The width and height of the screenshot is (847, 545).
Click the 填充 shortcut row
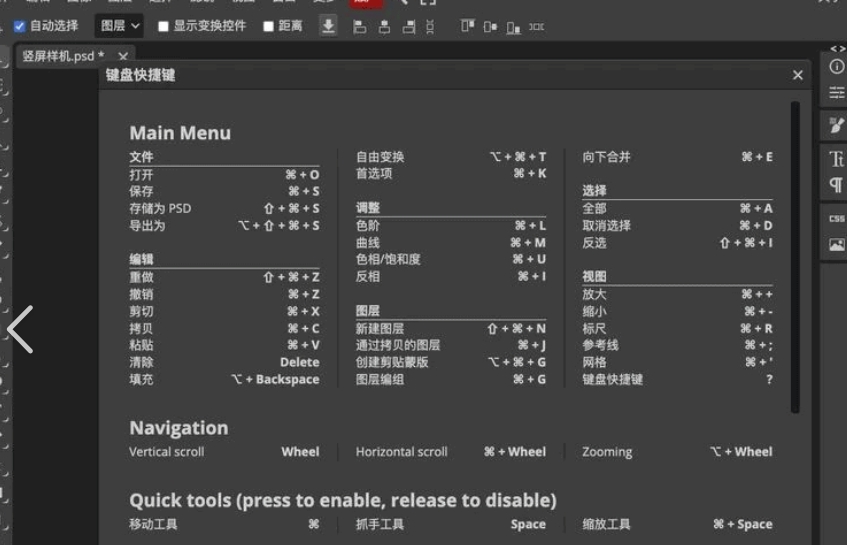[224, 380]
